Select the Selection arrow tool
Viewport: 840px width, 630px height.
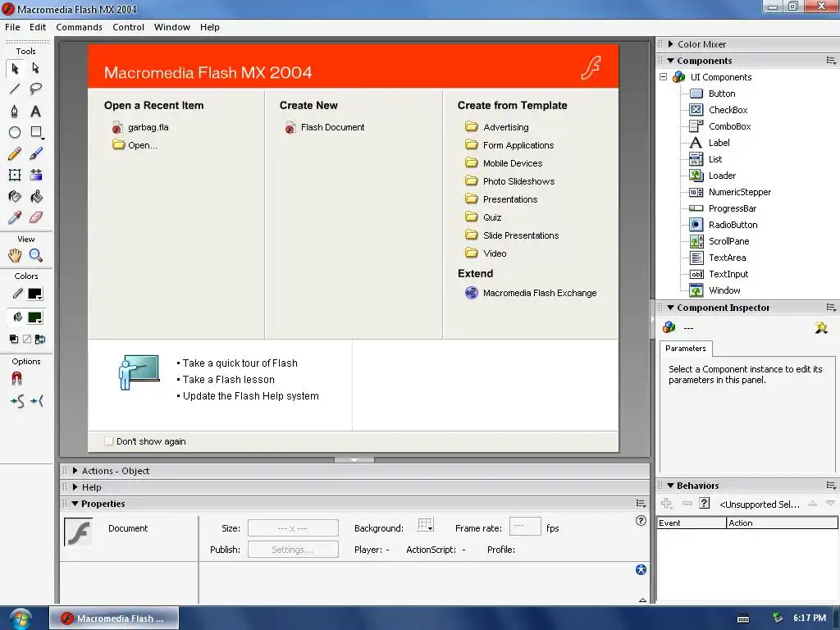coord(15,69)
